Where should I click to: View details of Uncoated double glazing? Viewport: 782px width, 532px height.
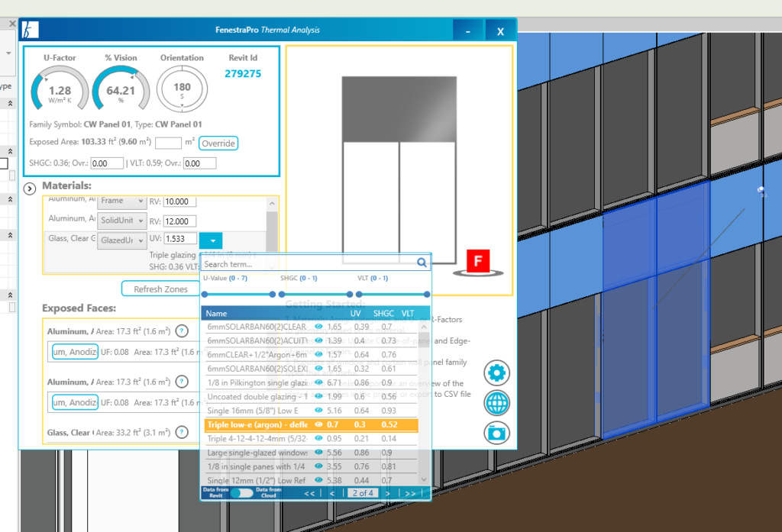[318, 396]
